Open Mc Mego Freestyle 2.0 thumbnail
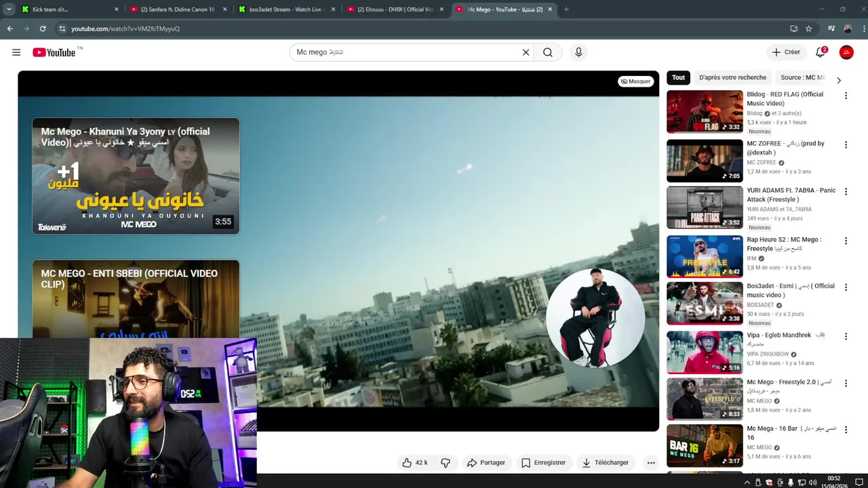868x488 pixels. tap(705, 399)
